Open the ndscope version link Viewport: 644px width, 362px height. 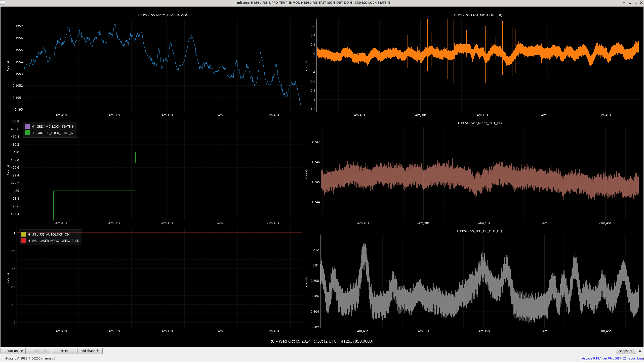603,358
